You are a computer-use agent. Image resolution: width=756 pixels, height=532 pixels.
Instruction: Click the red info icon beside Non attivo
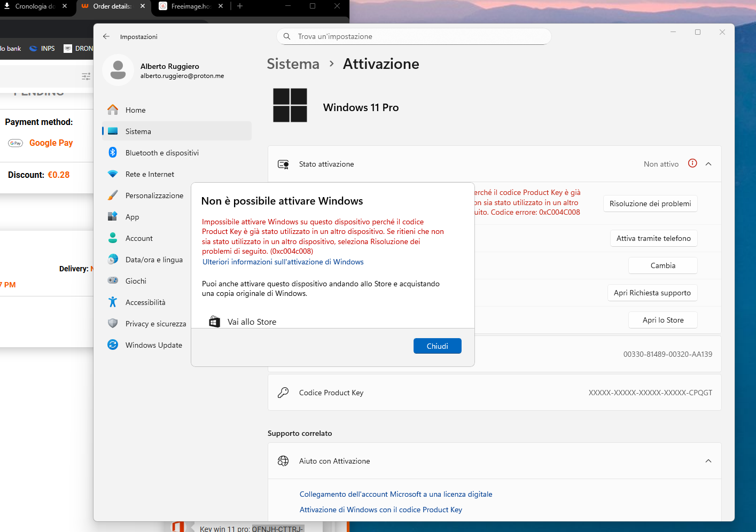click(692, 163)
